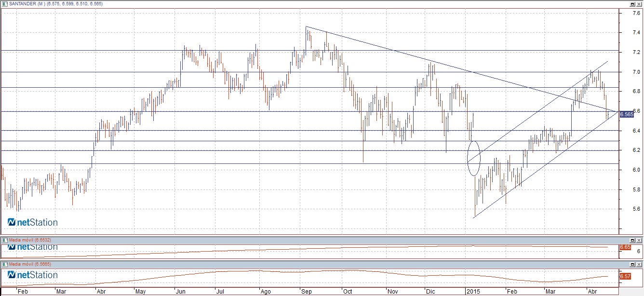
Task: Select the Media móvil (6.5665) label
Action: [29, 264]
